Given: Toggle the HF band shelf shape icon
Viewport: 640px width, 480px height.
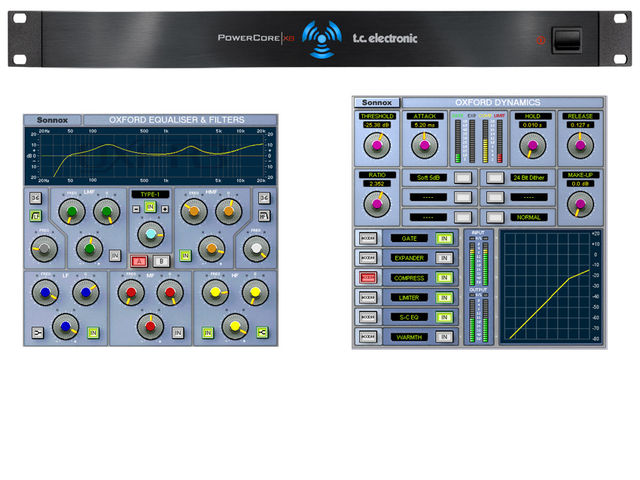Looking at the screenshot, I should [262, 333].
